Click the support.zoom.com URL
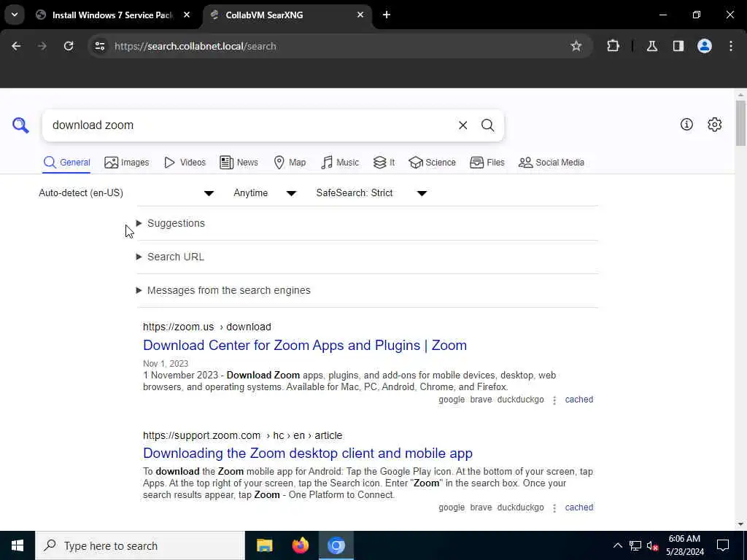The height and width of the screenshot is (560, 747). (242, 436)
